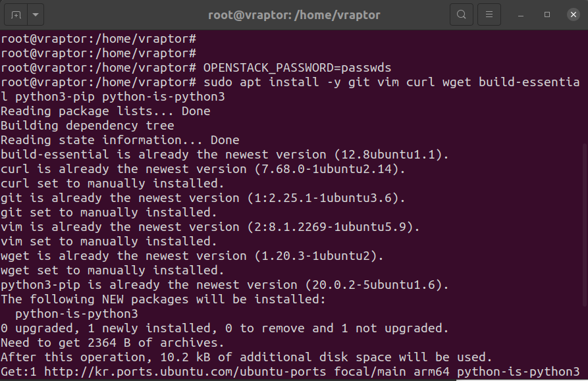Expand the new tab dropdown arrow
Viewport: 588px width, 381px height.
36,14
